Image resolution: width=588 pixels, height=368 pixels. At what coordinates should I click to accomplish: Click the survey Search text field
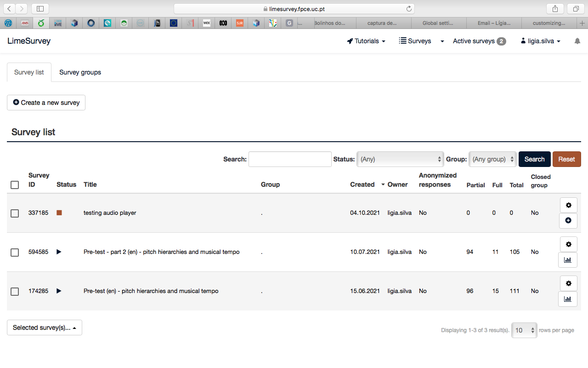[290, 159]
